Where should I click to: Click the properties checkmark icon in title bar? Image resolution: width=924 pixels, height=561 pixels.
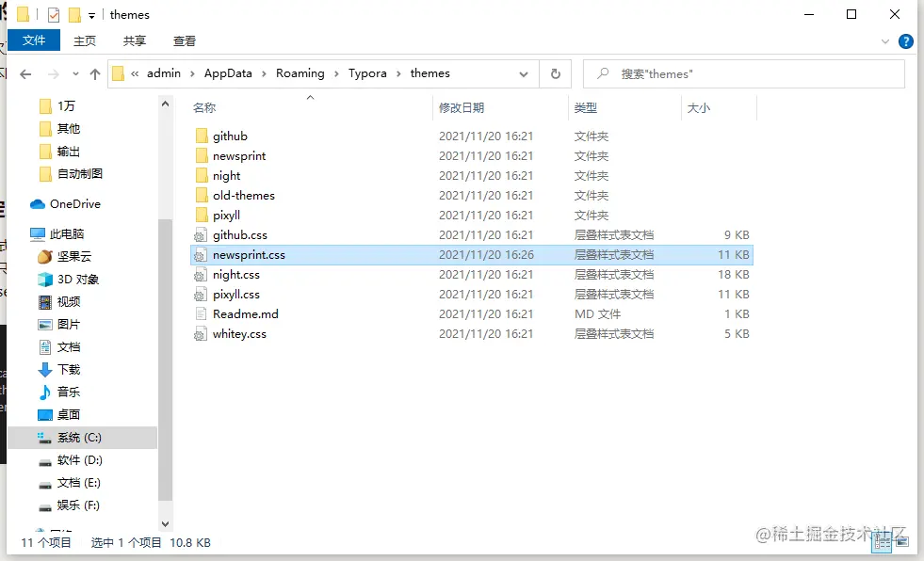coord(54,15)
